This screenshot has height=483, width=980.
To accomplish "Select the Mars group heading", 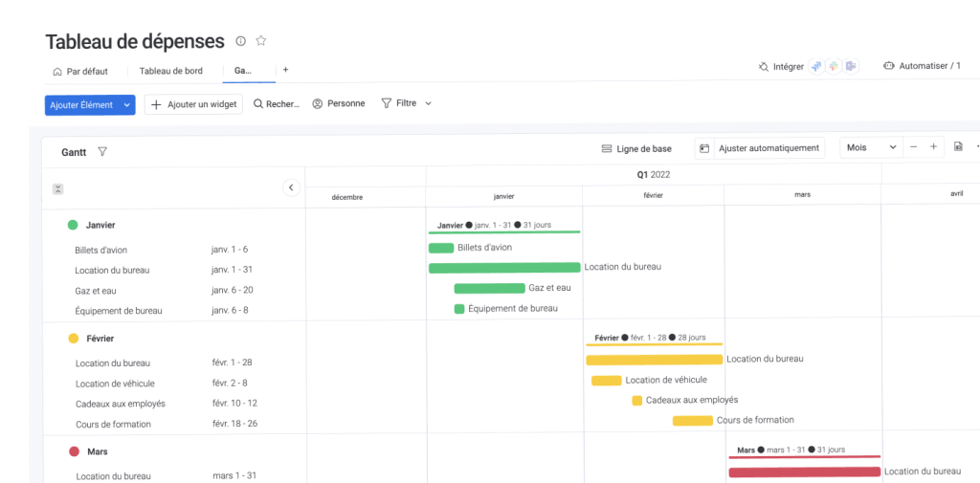I will [97, 451].
